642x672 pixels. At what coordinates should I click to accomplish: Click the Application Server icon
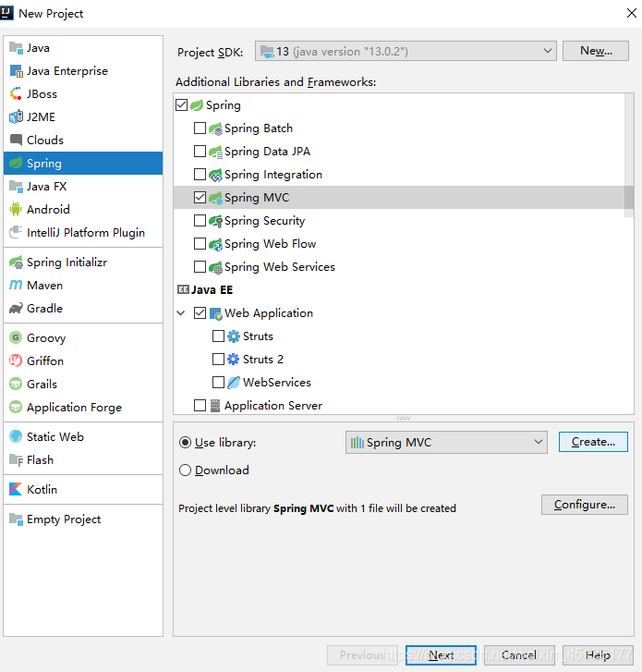(215, 406)
